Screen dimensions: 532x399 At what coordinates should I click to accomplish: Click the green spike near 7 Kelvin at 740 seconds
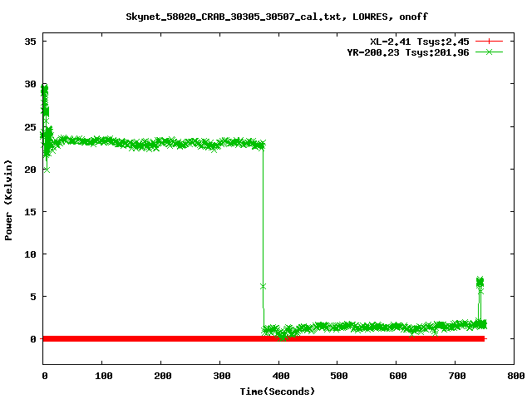pyautogui.click(x=480, y=282)
